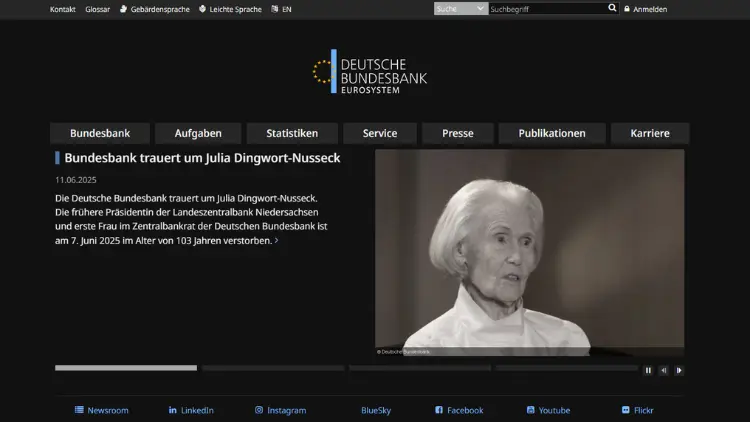The height and width of the screenshot is (422, 750).
Task: Open the LinkedIn link
Action: tap(197, 411)
